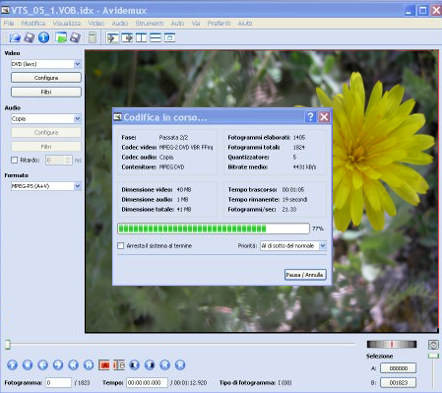442x393 pixels.
Task: Click selection A button showing 000000
Action: coord(398,368)
